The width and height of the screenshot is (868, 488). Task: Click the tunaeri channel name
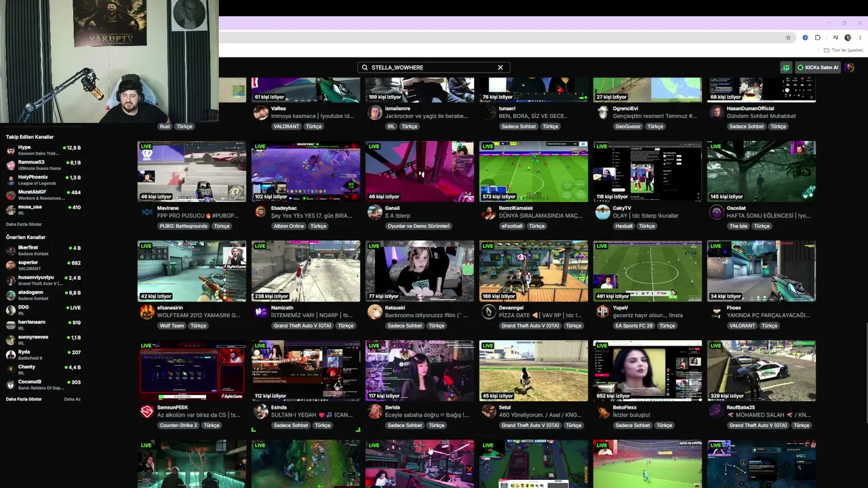pyautogui.click(x=507, y=108)
